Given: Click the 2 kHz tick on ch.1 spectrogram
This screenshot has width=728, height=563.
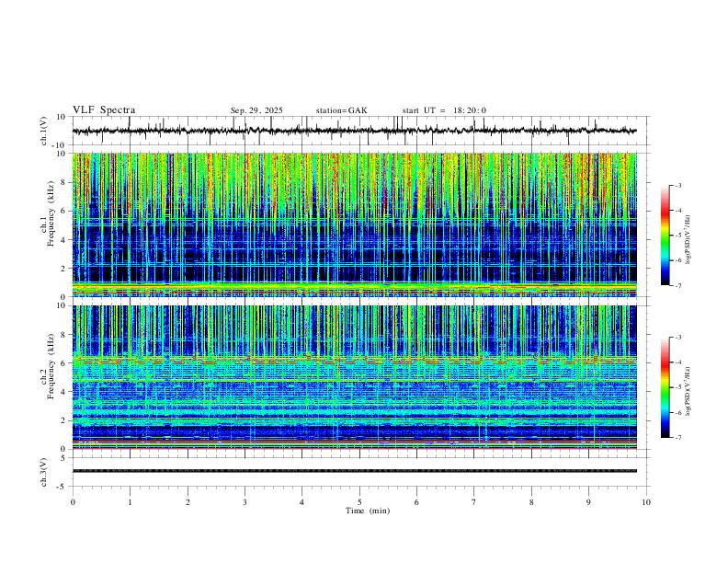Looking at the screenshot, I should (x=63, y=269).
